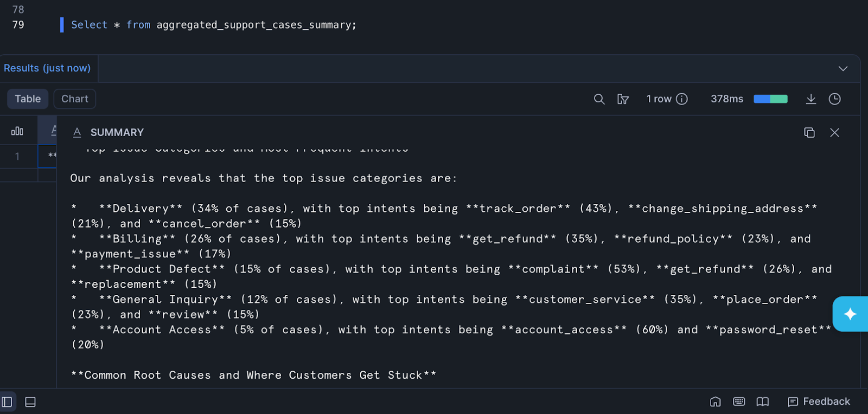Switch to the Chart view tab
The image size is (868, 414).
tap(74, 99)
